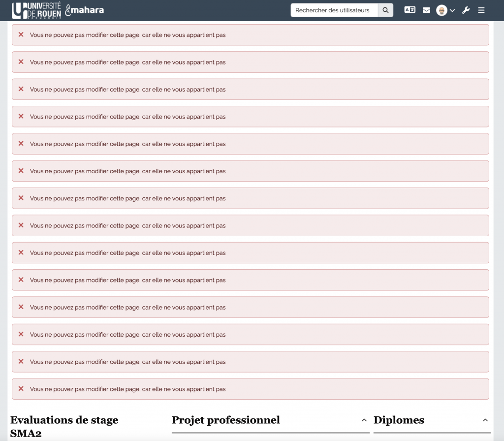
Task: Click the Mahara logo in header
Action: click(85, 10)
